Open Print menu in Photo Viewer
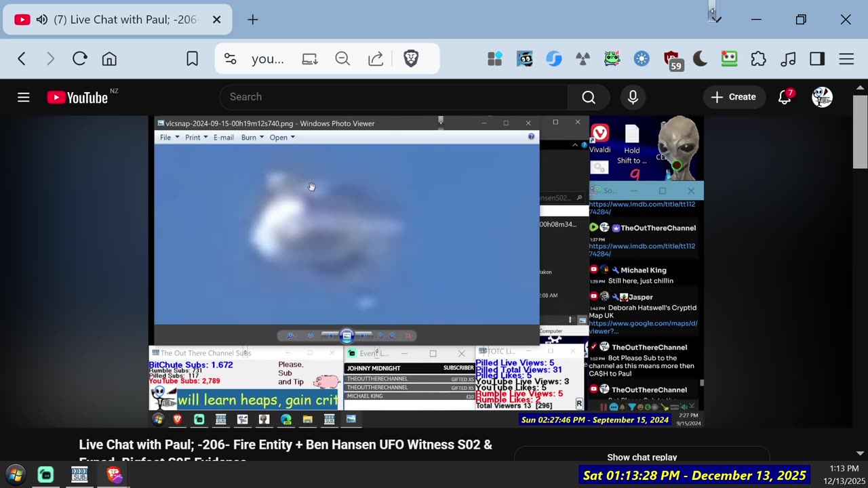The height and width of the screenshot is (488, 868). coord(196,138)
